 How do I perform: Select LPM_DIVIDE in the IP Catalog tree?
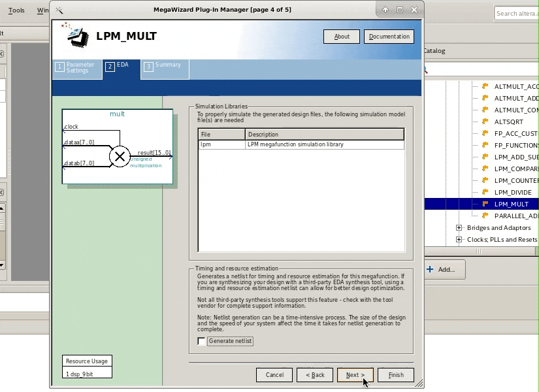coord(513,192)
